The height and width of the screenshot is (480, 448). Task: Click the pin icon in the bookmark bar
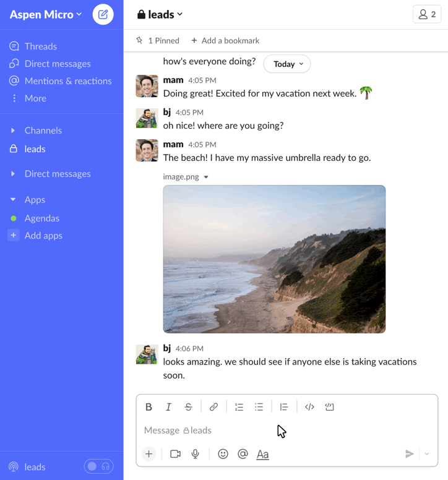click(x=139, y=40)
